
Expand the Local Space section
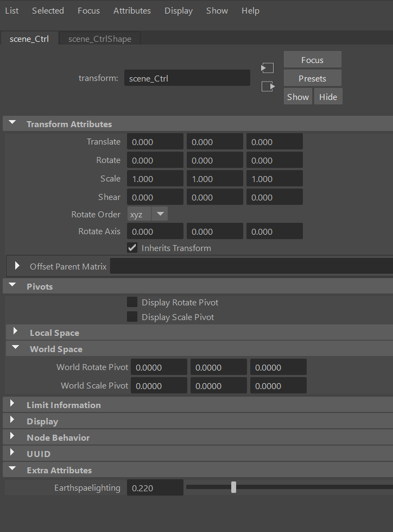[x=16, y=333]
